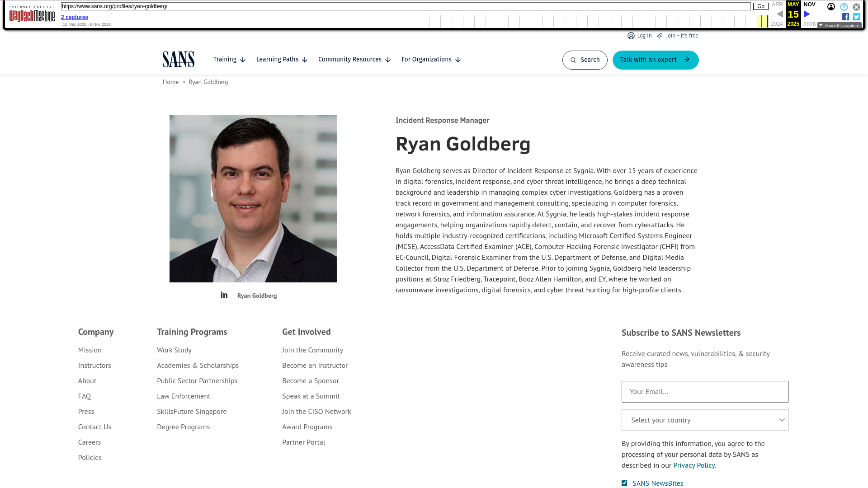Click the Search magnifier
Screen dimensions: 868x488
[x=573, y=60]
